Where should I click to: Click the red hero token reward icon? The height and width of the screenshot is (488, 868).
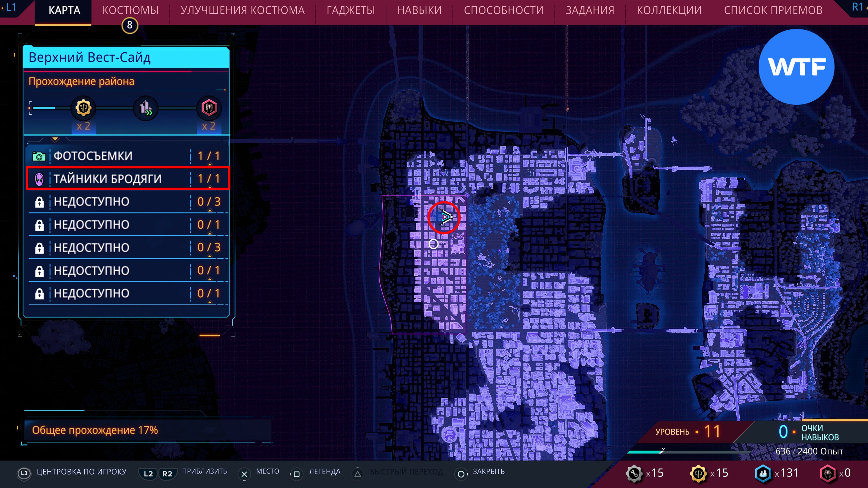pos(209,108)
